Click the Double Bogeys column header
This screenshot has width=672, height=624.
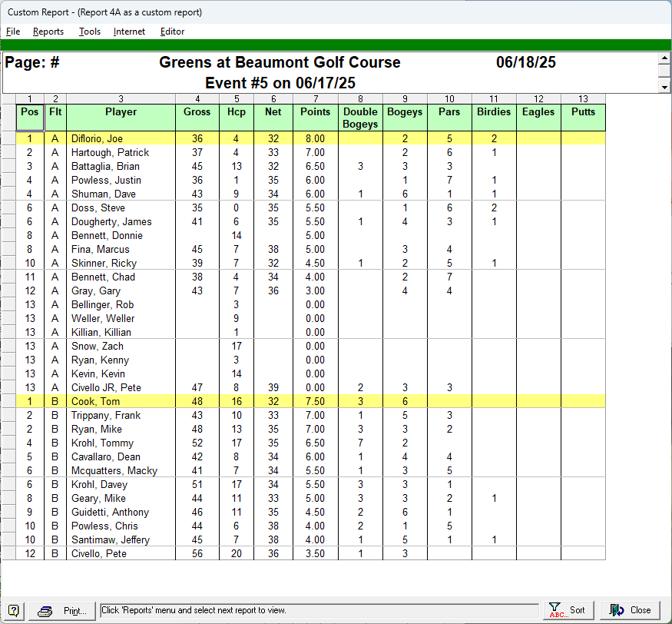click(x=360, y=118)
